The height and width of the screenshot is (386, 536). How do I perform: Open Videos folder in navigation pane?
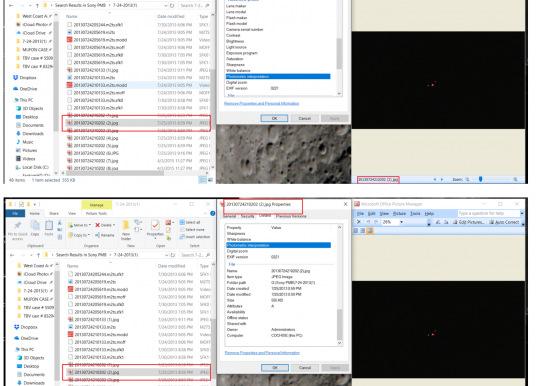(26, 159)
